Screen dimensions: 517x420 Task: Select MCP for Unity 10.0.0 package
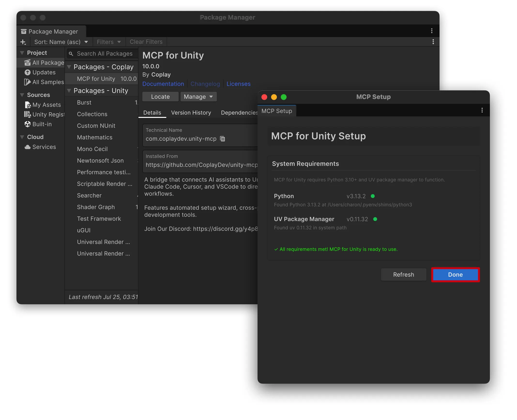(101, 79)
